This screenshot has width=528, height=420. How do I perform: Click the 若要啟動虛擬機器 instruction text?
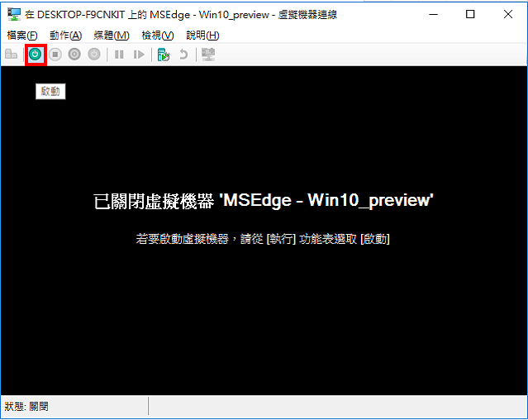click(x=263, y=239)
